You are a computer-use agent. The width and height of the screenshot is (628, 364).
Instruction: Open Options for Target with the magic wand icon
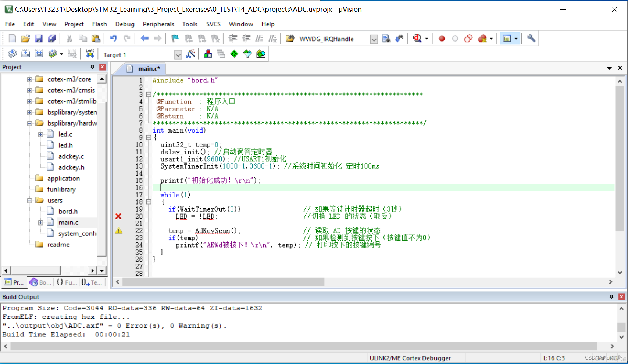190,54
